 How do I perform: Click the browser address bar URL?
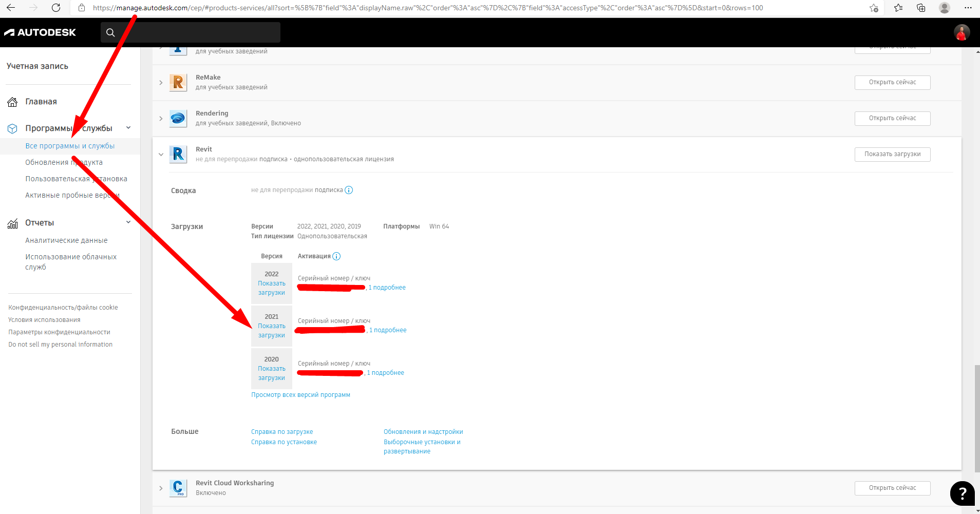(x=428, y=8)
